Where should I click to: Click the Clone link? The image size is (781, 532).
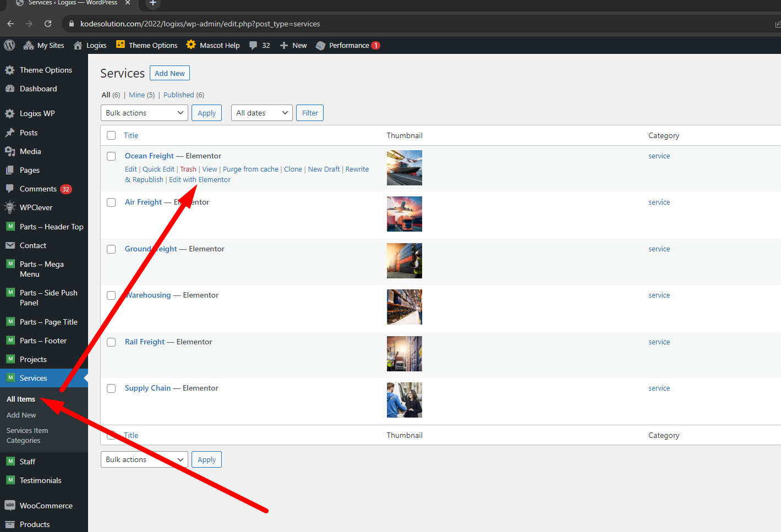point(293,169)
